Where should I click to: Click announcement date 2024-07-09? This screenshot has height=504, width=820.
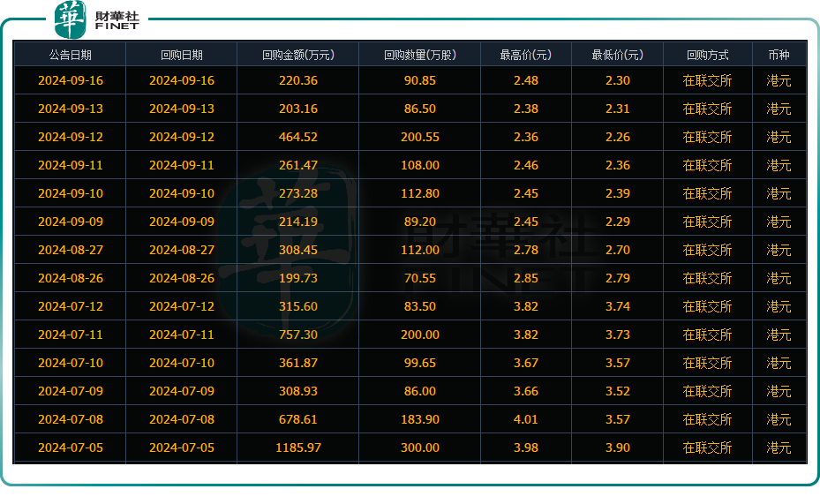tap(71, 391)
